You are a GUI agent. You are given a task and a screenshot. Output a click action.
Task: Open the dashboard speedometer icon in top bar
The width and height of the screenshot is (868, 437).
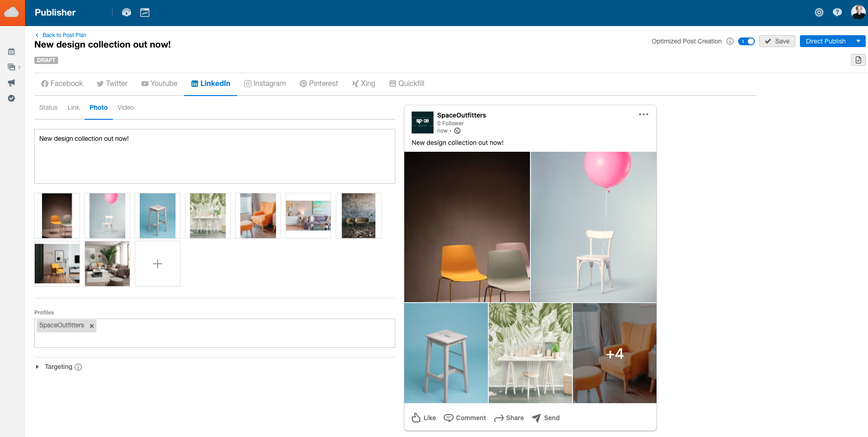pos(127,12)
